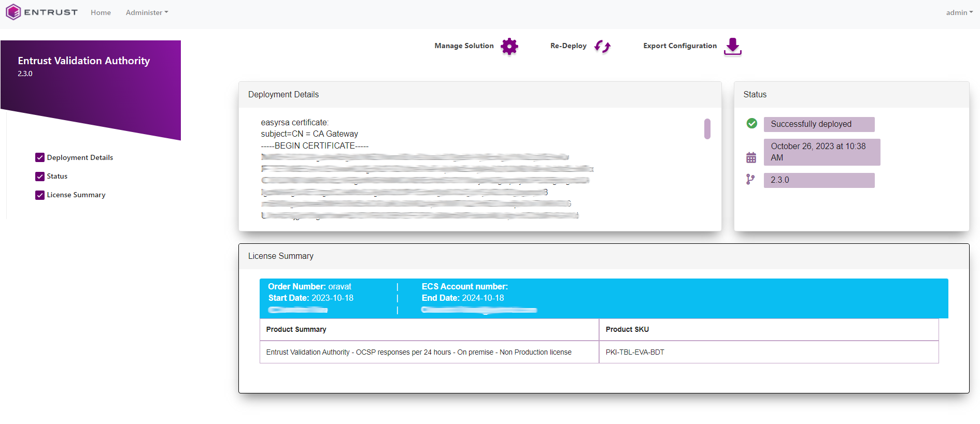Screen dimensions: 980x424
Task: Click the BEGIN CERTIFICATE line
Action: (x=315, y=146)
